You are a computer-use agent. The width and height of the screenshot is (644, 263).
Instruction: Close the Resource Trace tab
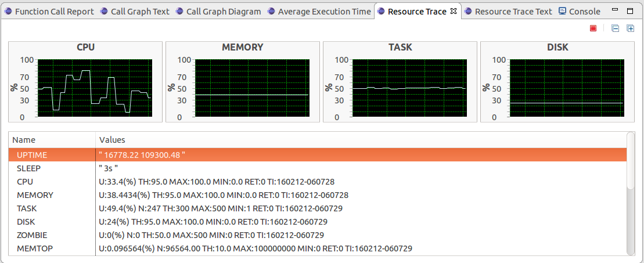tap(454, 11)
